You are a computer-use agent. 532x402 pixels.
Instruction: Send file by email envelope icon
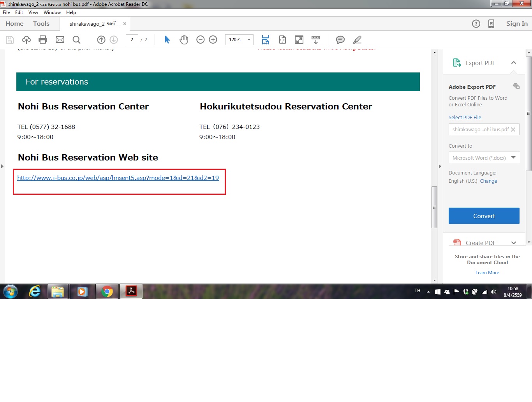coord(60,40)
